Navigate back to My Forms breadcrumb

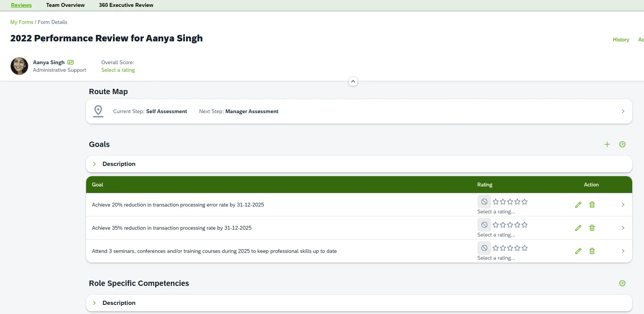(x=22, y=22)
